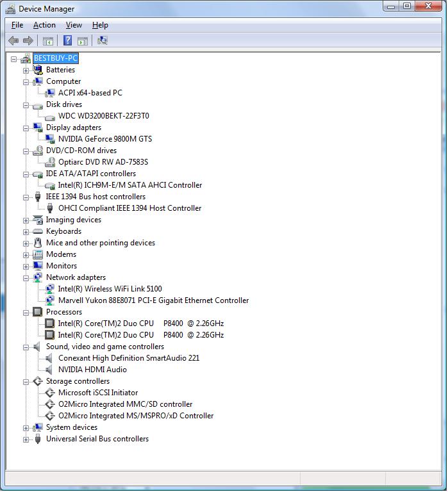The width and height of the screenshot is (448, 492).
Task: Select the IDE ATA/ATAPI controllers label
Action: pyautogui.click(x=91, y=174)
